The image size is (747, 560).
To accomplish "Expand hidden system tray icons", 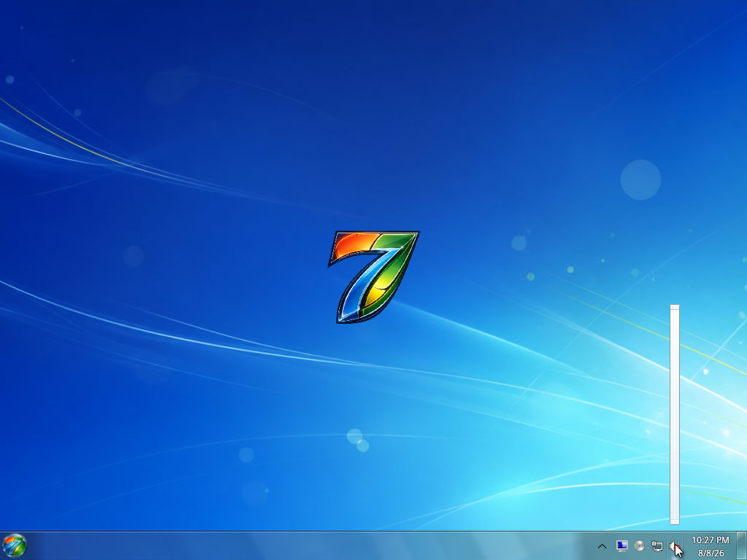I will click(602, 546).
